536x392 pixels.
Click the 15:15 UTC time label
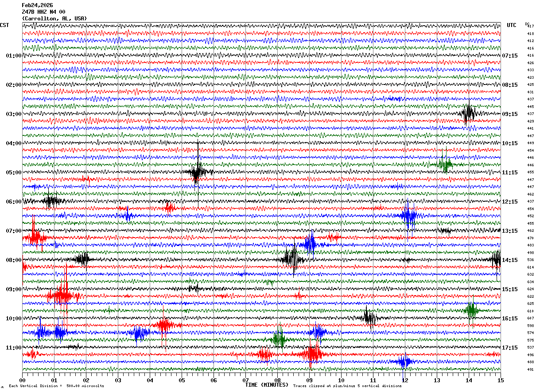[510, 289]
